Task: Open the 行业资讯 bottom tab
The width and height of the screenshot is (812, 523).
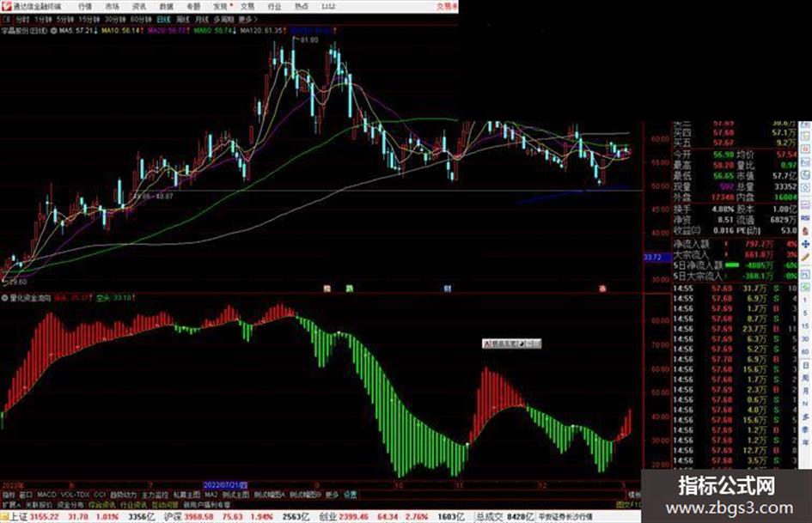Action: click(133, 504)
